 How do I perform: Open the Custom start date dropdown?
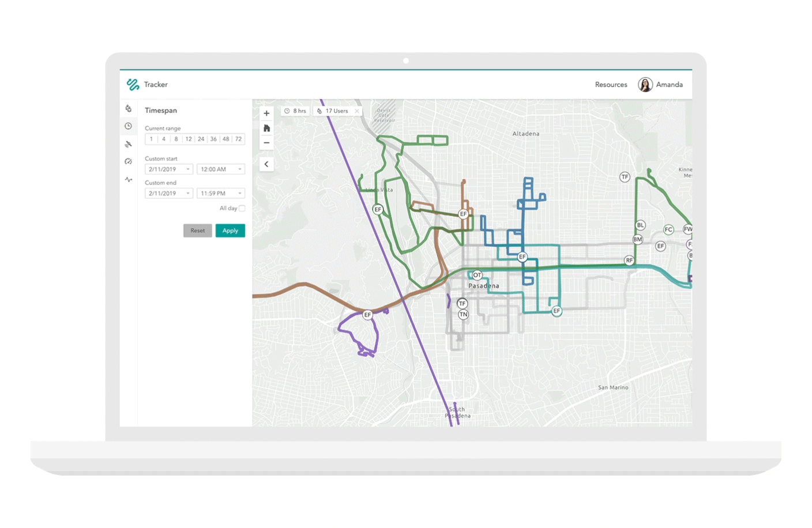pyautogui.click(x=189, y=169)
